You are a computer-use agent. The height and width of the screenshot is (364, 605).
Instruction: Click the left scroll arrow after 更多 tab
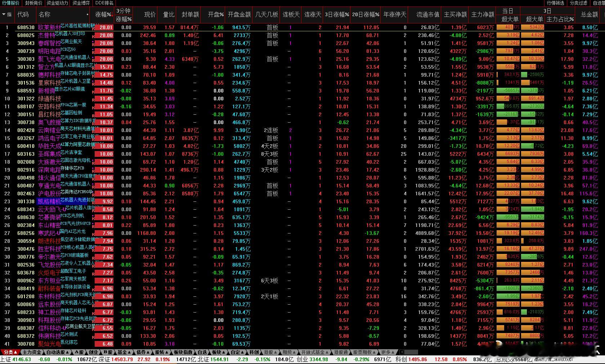click(402, 352)
